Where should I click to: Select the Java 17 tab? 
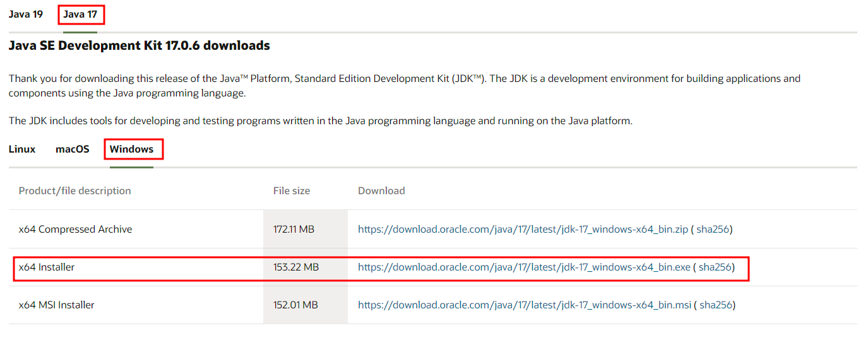80,14
